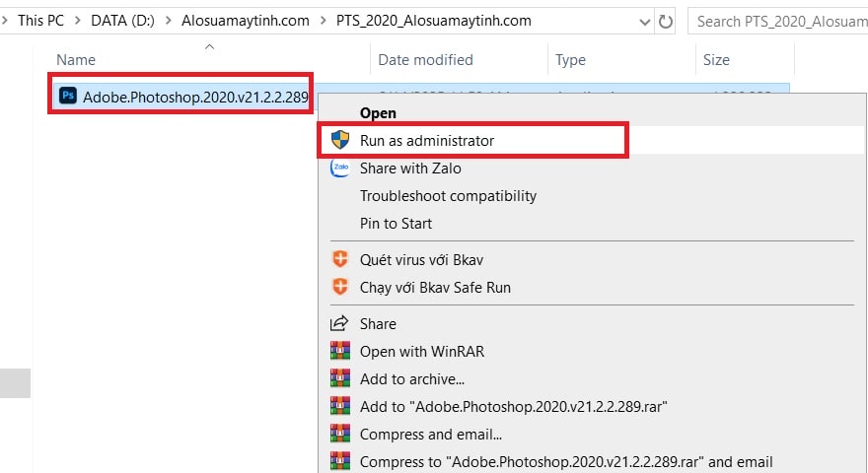Click WinRAR icon beside Compress and email

point(340,434)
